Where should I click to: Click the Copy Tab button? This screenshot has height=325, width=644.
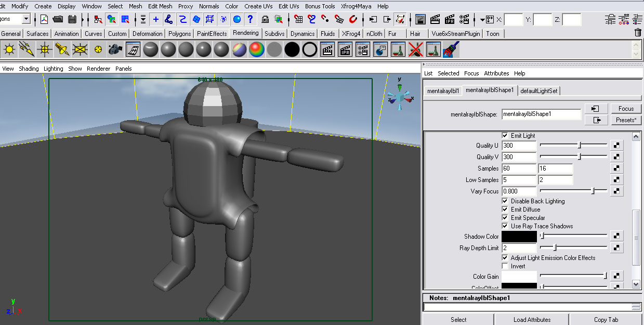[x=606, y=320]
